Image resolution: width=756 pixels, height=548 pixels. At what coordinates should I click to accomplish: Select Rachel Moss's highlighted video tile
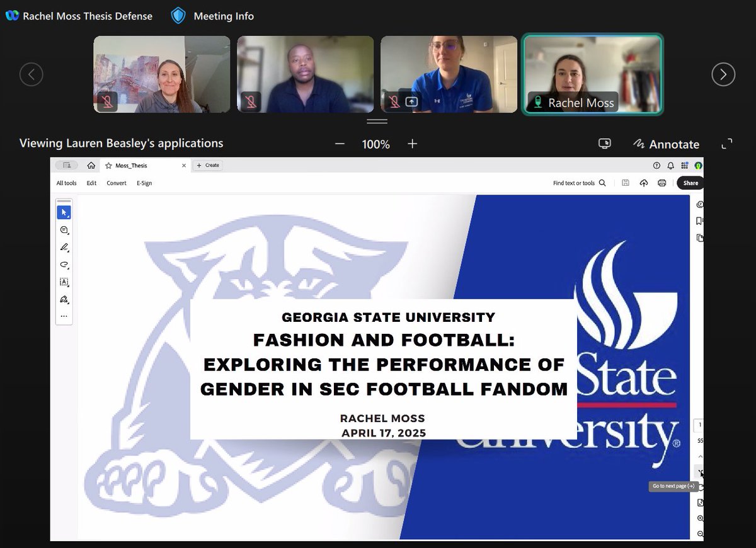pyautogui.click(x=593, y=74)
